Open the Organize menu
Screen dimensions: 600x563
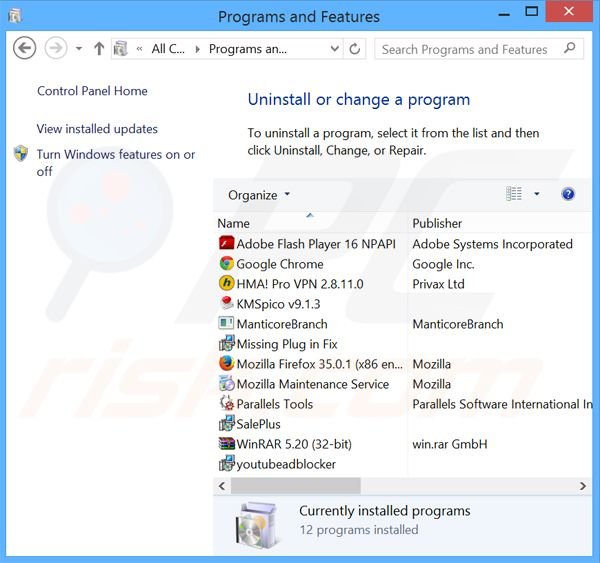(259, 195)
